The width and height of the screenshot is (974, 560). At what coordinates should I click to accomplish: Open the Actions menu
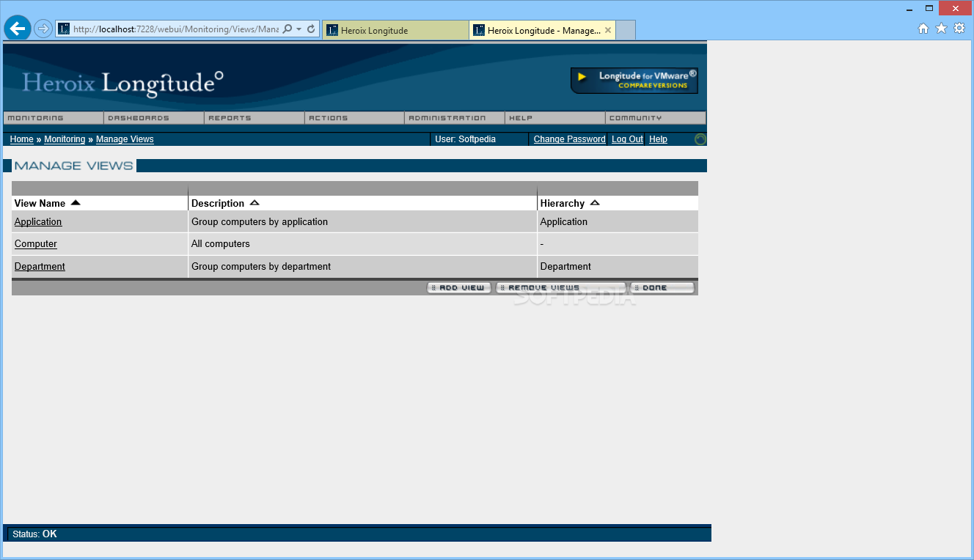tap(355, 118)
